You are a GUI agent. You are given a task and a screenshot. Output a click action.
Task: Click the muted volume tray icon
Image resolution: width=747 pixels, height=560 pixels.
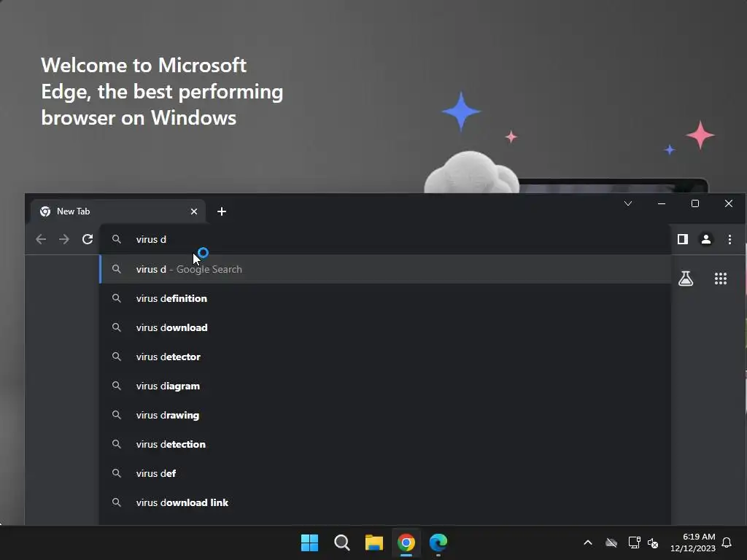653,542
